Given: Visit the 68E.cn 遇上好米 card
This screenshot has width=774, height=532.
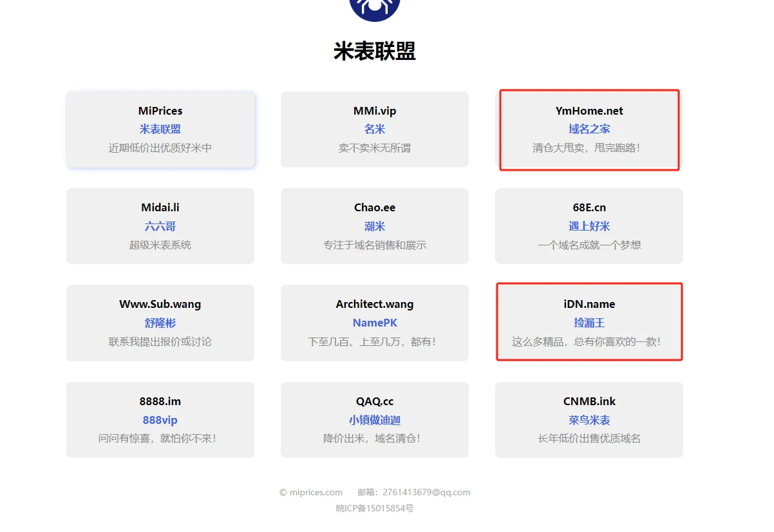Looking at the screenshot, I should [x=589, y=226].
